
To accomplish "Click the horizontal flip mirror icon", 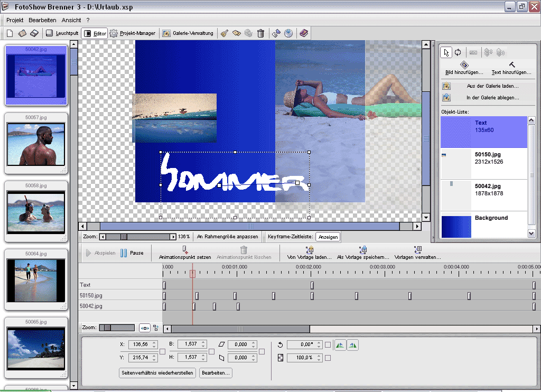I will pyautogui.click(x=340, y=345).
